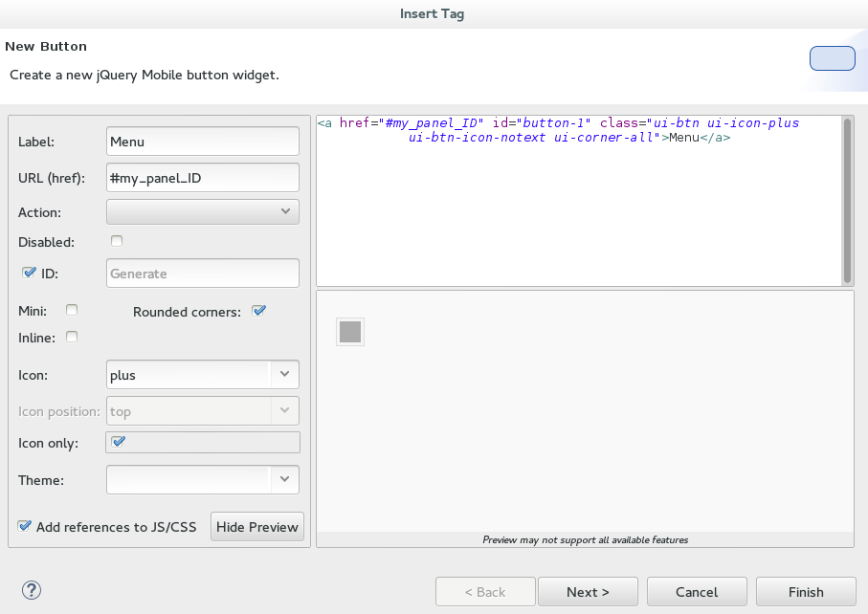Viewport: 868px width, 614px height.
Task: Click 'Preview may not support all available features' text
Action: click(x=585, y=539)
